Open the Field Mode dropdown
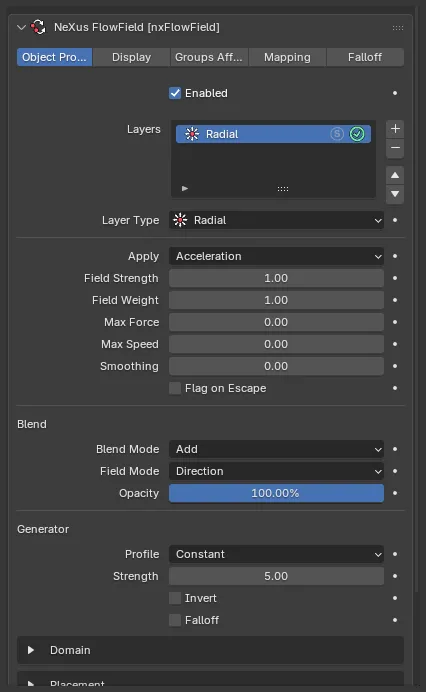 276,471
